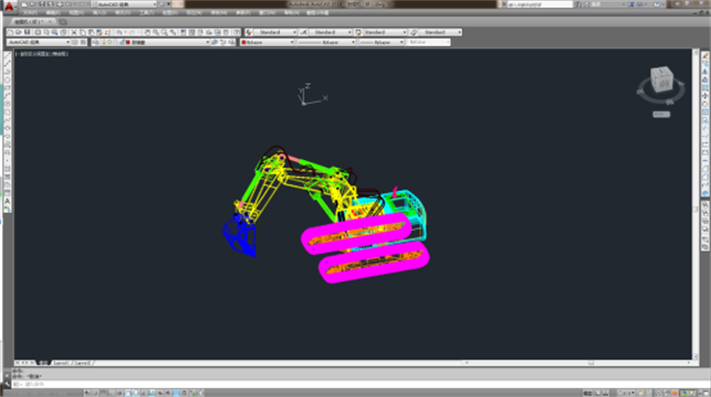
Task: Click the Save icon in Quick Access toolbar
Action: (x=42, y=4)
